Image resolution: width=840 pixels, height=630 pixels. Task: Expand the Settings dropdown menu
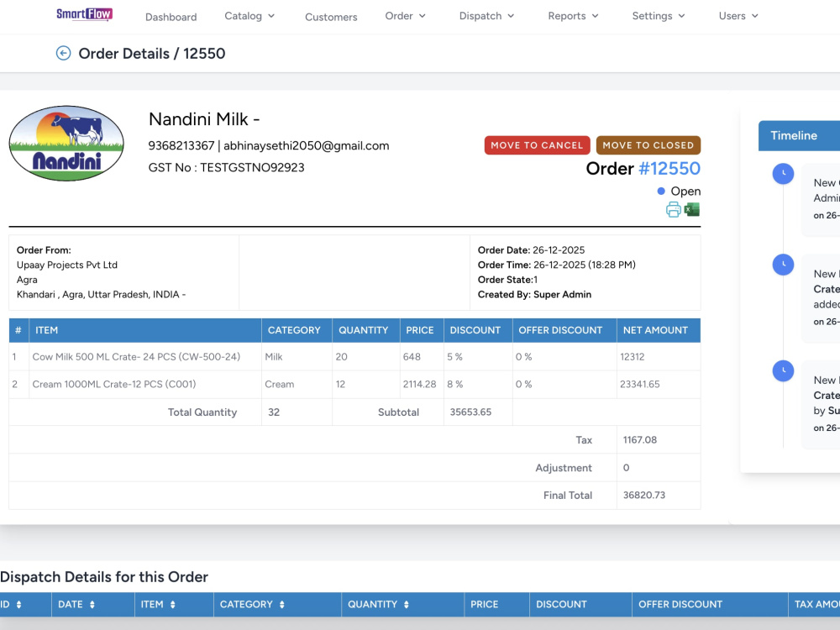(659, 16)
